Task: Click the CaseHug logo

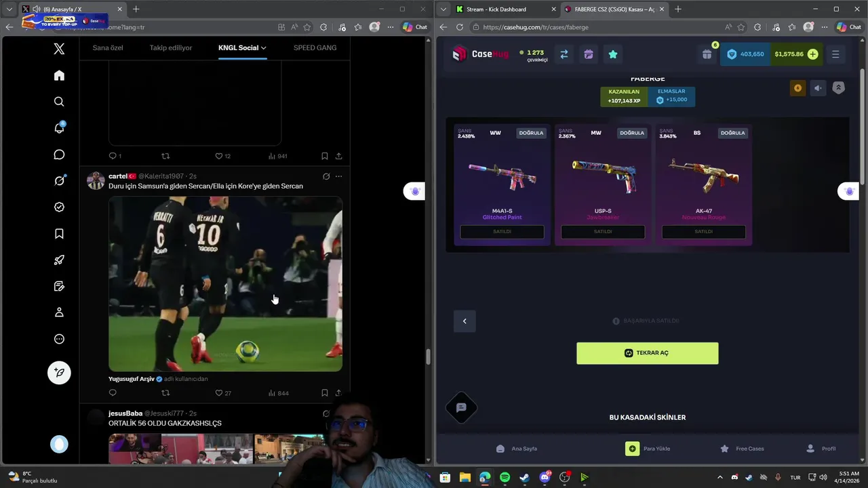Action: (x=480, y=54)
